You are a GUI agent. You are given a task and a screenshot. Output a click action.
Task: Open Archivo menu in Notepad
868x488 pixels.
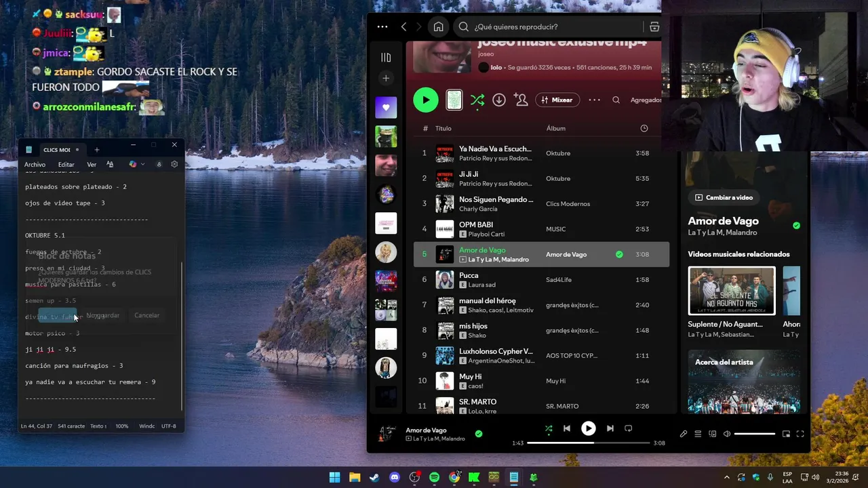click(x=35, y=165)
